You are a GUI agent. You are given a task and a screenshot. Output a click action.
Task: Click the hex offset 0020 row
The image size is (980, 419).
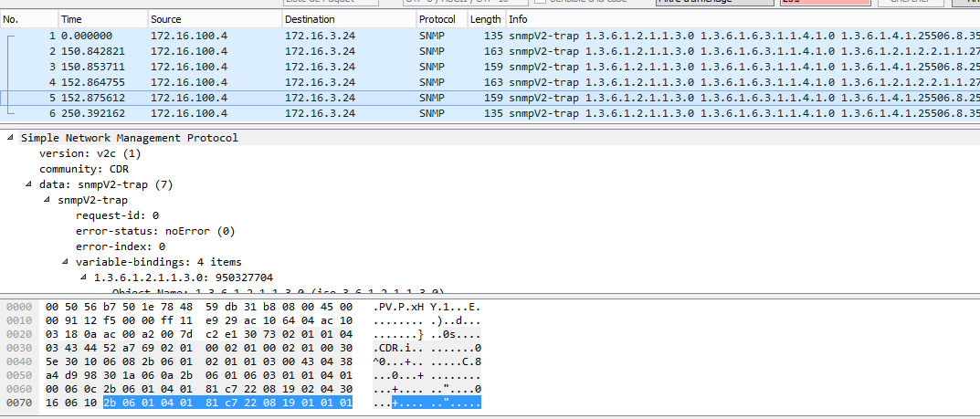pyautogui.click(x=17, y=335)
